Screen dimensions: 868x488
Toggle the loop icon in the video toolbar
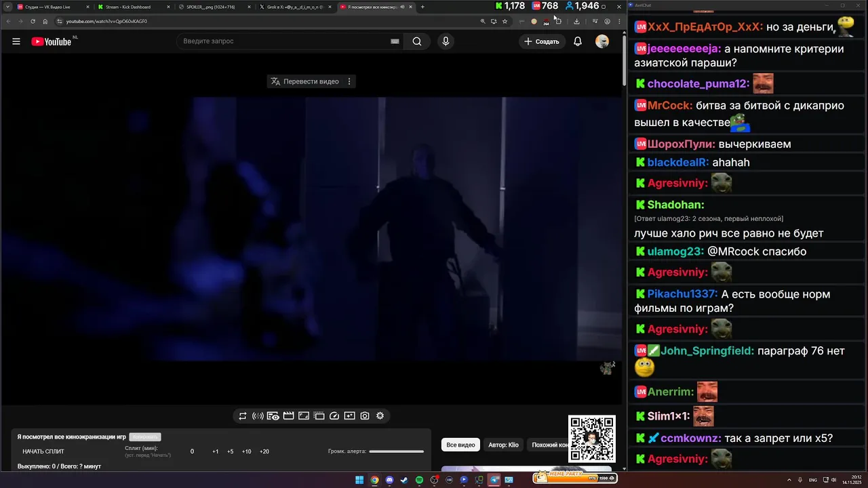243,416
